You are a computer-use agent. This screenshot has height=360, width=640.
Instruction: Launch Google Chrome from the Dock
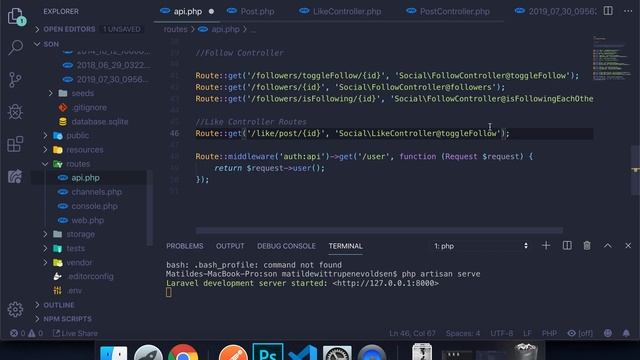(x=183, y=353)
